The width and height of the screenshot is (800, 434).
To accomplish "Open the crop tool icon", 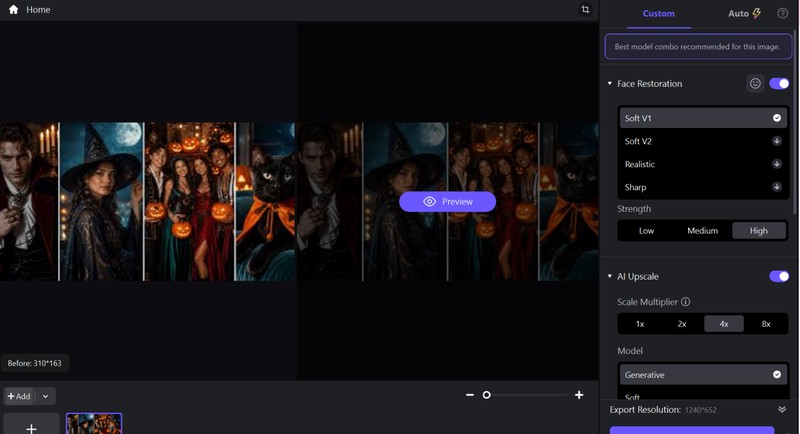I will tap(585, 9).
